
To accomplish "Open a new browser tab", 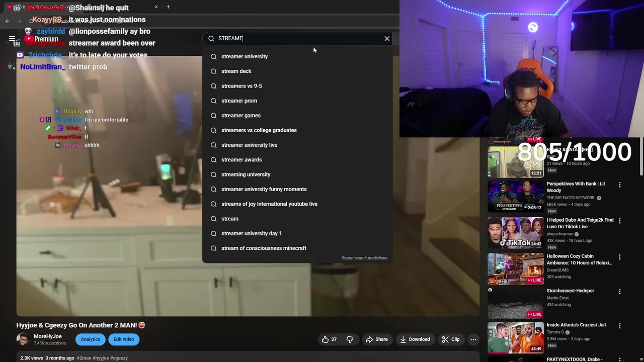I will [168, 7].
